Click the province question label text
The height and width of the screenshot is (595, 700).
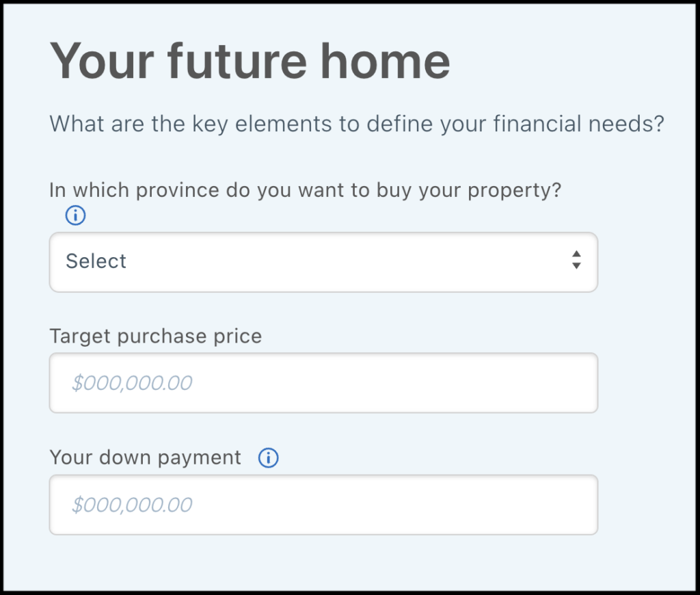(305, 189)
